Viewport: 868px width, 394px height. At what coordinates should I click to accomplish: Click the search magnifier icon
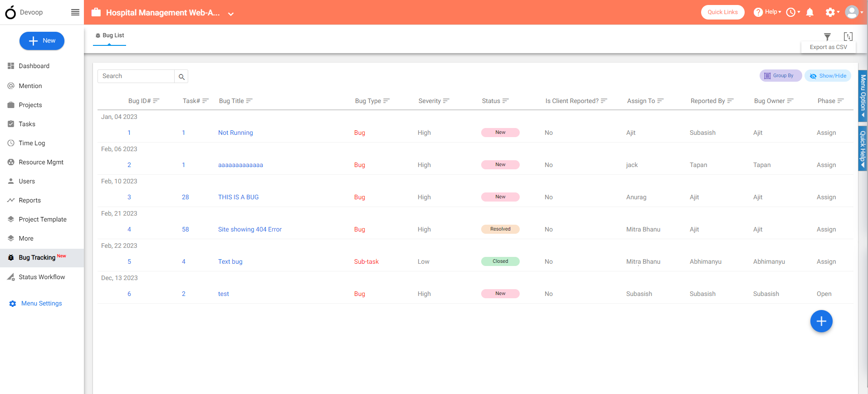(x=181, y=77)
